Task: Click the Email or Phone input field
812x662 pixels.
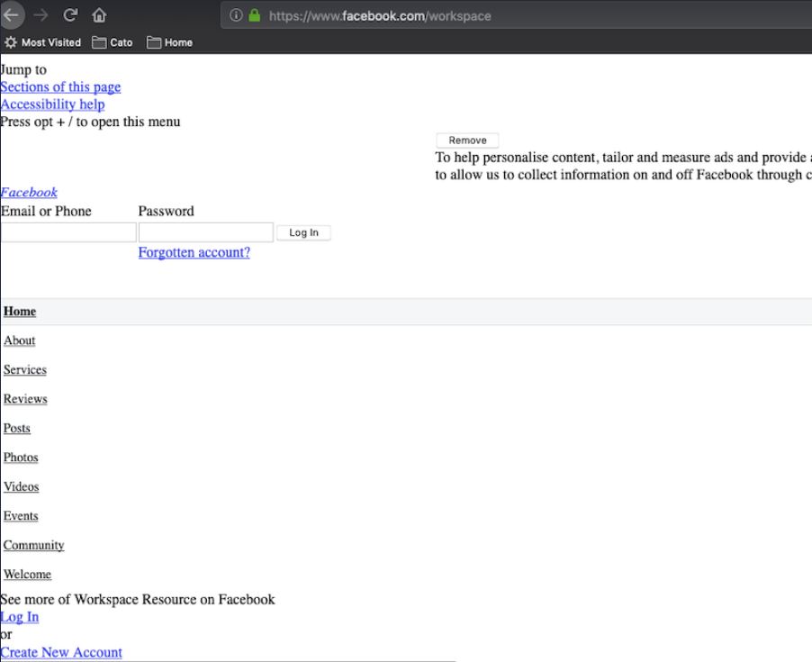Action: [68, 232]
